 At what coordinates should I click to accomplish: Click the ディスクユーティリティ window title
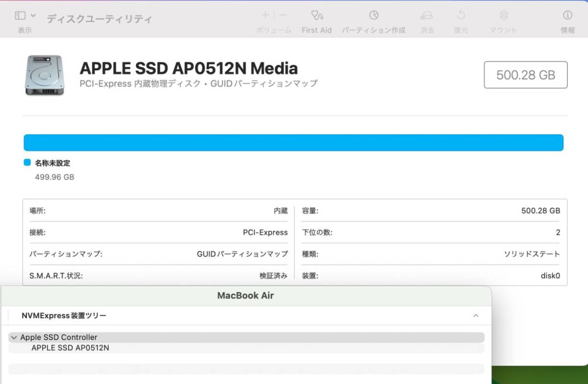tap(99, 19)
